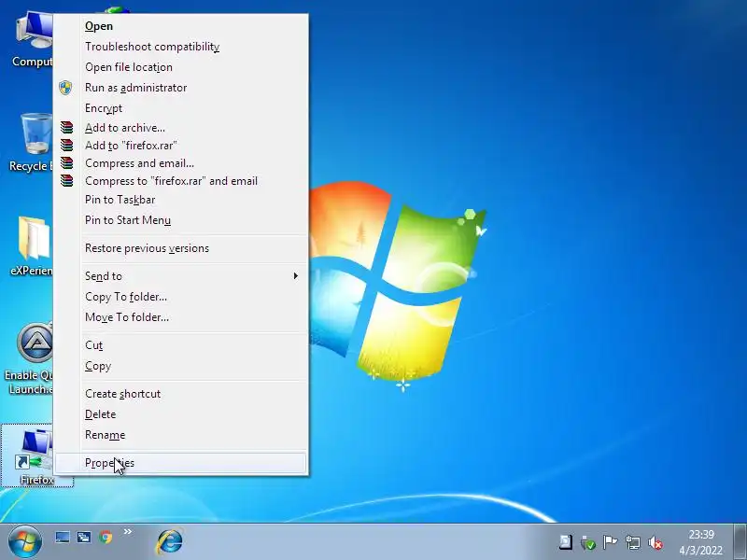Viewport: 747px width, 560px height.
Task: Select Pin to Start Menu
Action: pos(181,220)
